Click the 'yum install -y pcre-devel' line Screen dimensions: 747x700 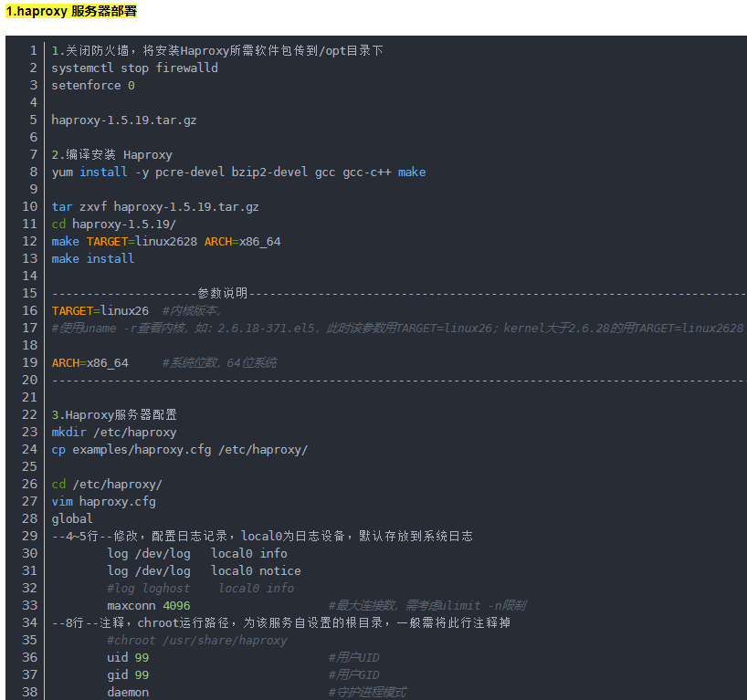pyautogui.click(x=238, y=172)
